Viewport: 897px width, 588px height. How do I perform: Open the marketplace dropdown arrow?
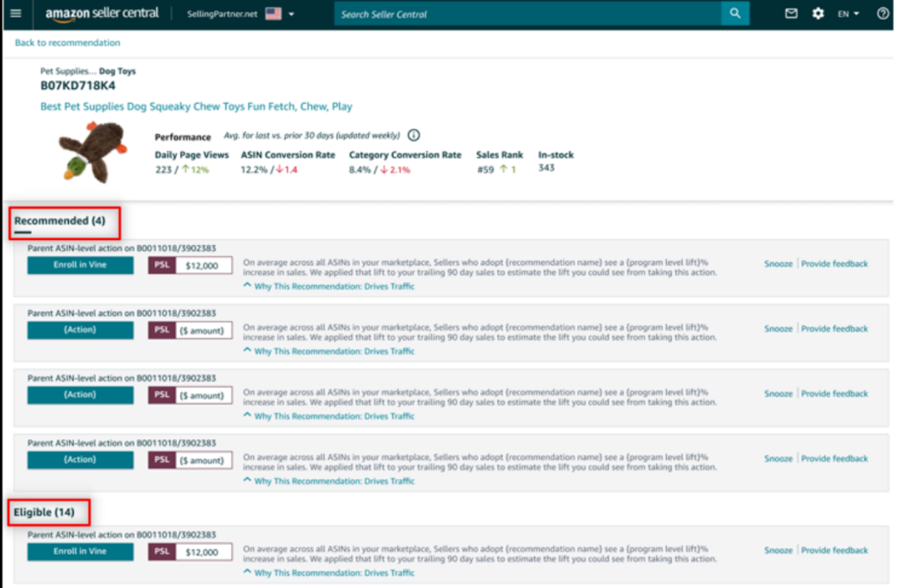[x=292, y=14]
